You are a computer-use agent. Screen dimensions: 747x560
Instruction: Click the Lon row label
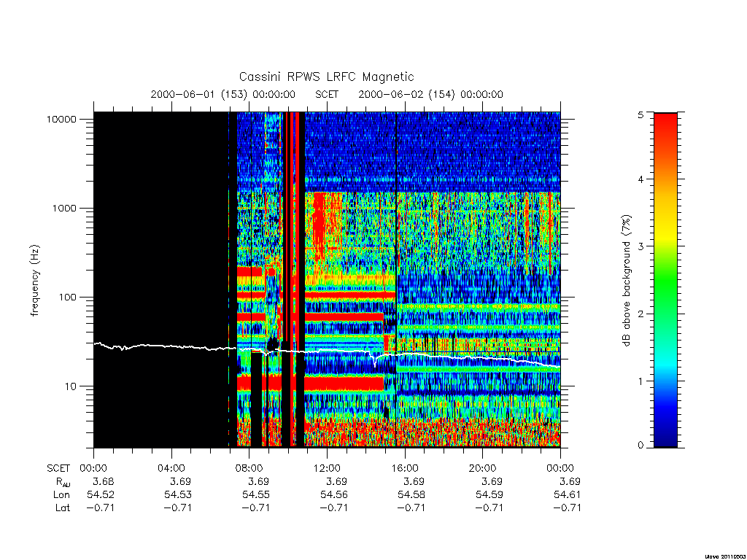61,495
